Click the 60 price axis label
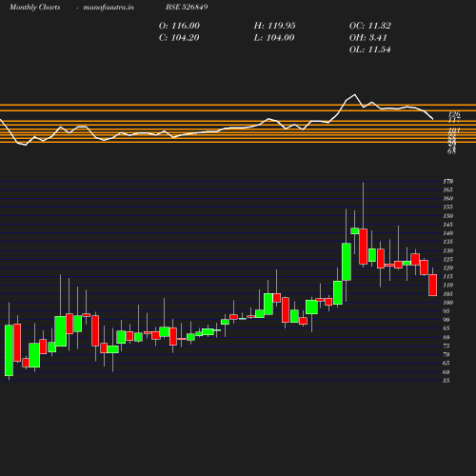The image size is (476, 476). click(446, 371)
